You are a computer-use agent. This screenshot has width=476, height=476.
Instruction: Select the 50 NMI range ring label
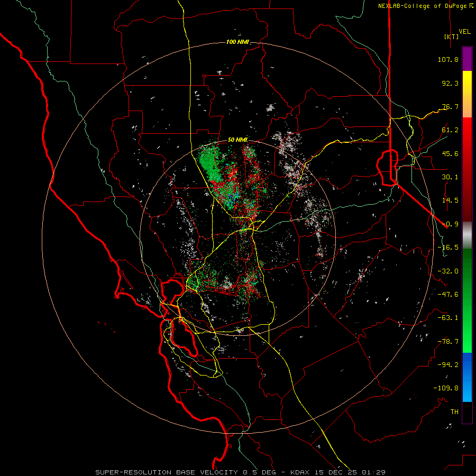pos(237,140)
